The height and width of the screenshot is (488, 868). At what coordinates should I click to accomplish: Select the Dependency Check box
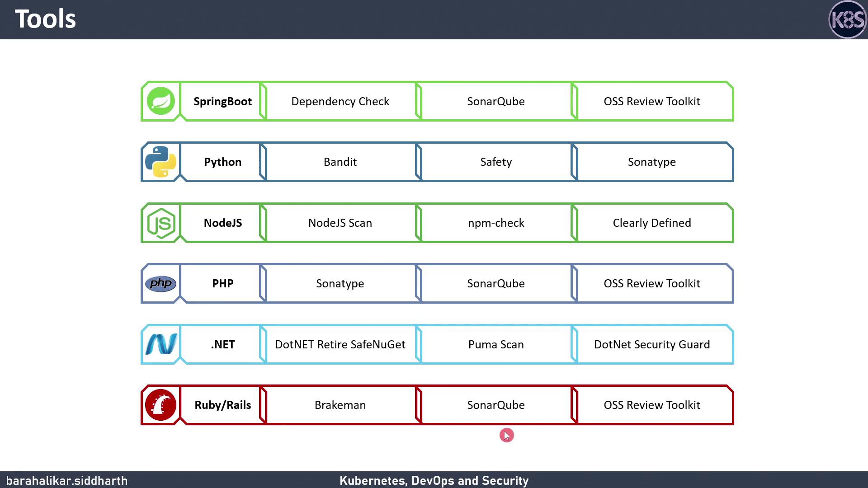340,101
